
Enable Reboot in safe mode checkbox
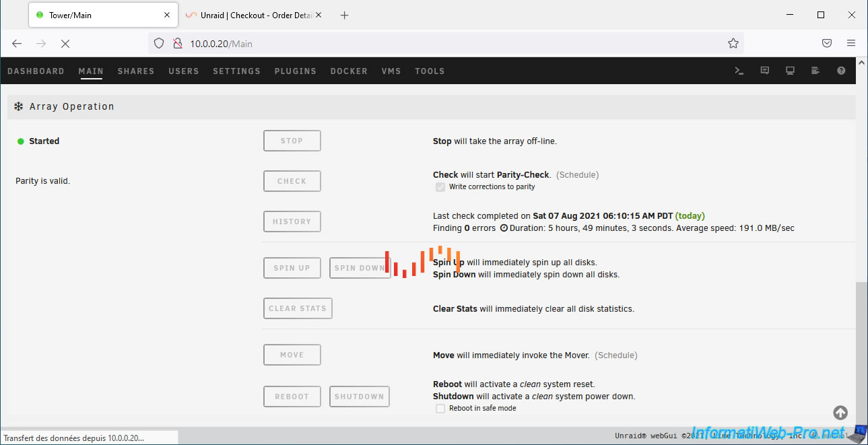tap(440, 409)
